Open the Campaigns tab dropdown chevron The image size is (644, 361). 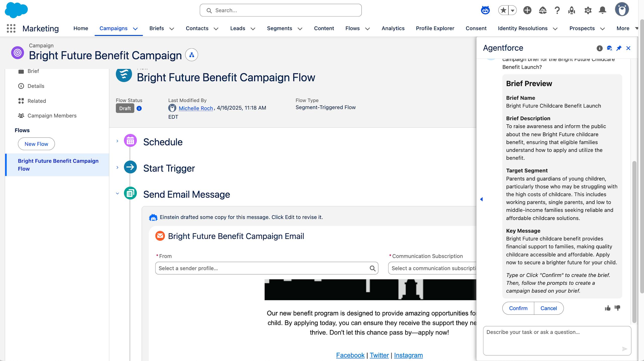coord(135,29)
